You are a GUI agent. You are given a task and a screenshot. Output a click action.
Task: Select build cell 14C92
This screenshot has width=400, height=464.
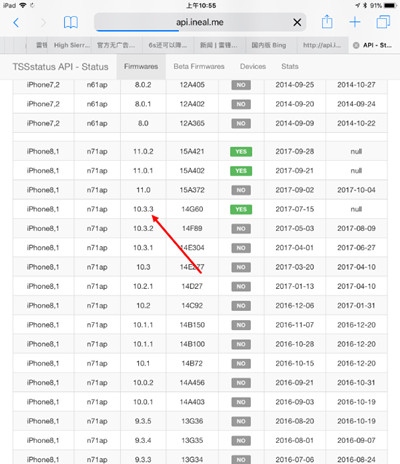click(192, 305)
